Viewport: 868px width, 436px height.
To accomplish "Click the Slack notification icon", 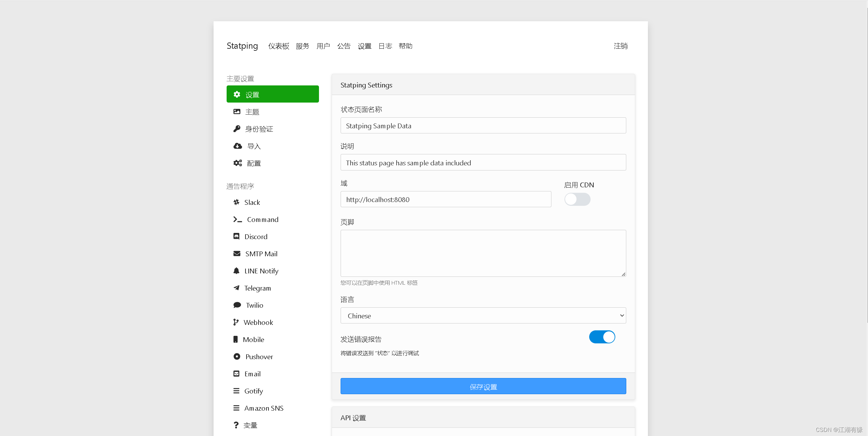I will [x=237, y=202].
